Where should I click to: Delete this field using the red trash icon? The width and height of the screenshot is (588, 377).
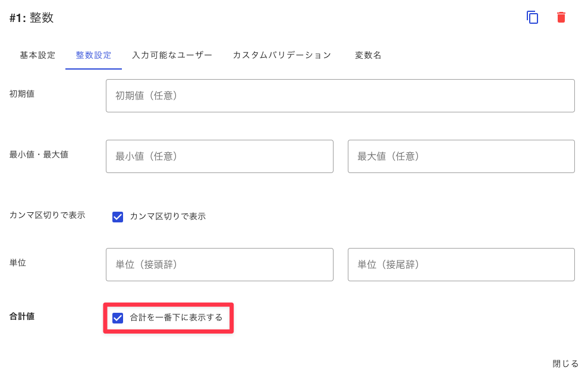pos(561,18)
